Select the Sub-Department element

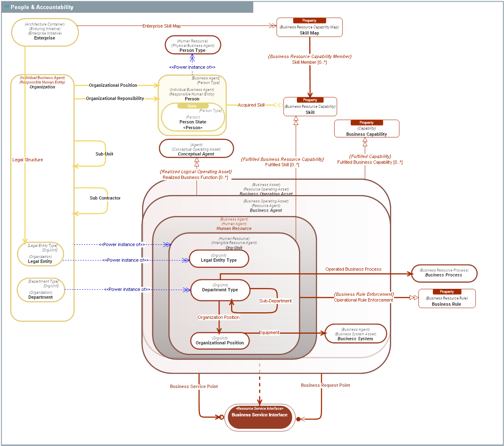point(276,301)
